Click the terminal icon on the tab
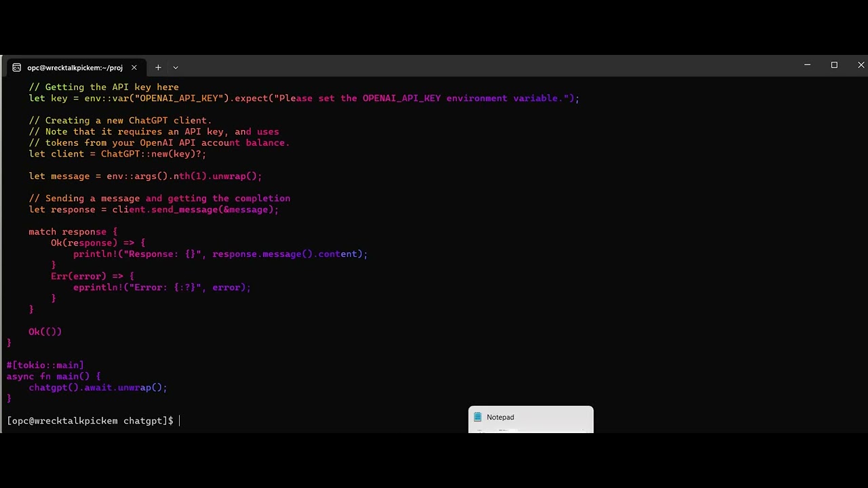 pos(17,67)
